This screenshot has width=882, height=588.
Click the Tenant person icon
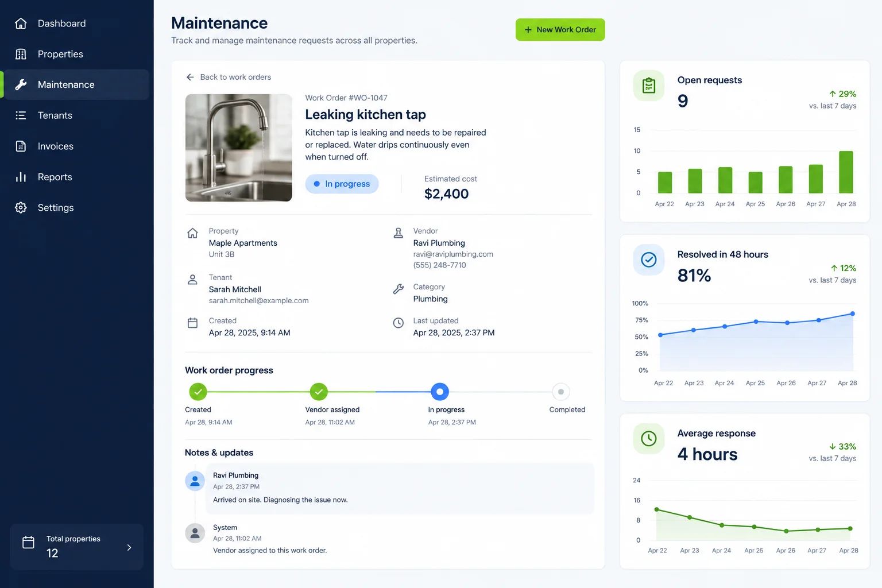pyautogui.click(x=193, y=280)
